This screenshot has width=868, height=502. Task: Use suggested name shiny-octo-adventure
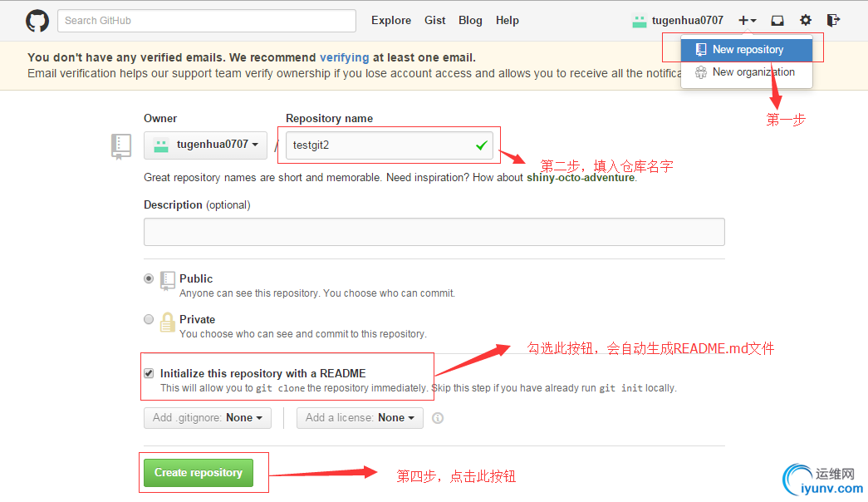tap(580, 177)
